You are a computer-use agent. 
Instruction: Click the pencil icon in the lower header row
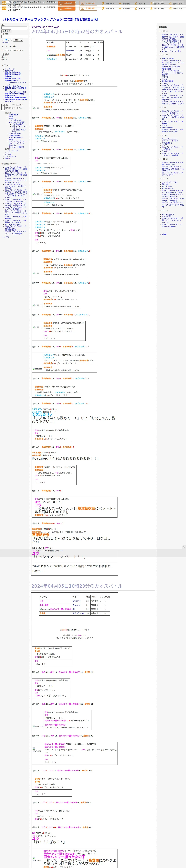click(x=136, y=8)
